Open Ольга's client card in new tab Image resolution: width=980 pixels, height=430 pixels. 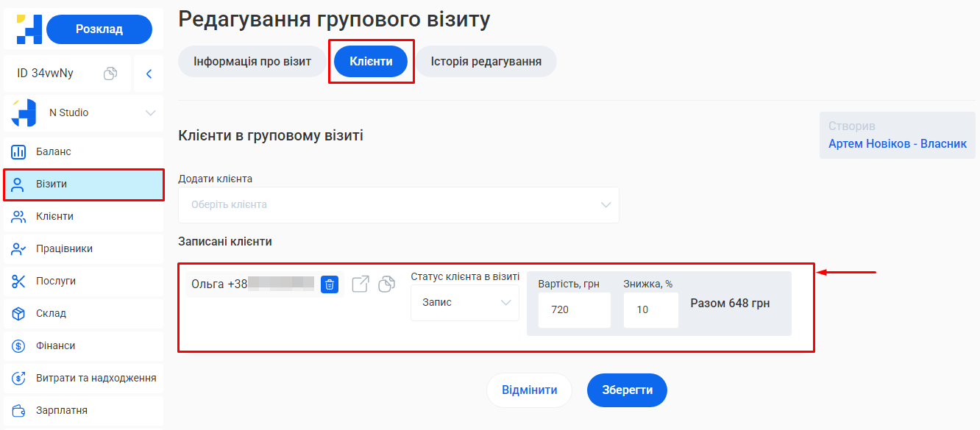pyautogui.click(x=360, y=284)
